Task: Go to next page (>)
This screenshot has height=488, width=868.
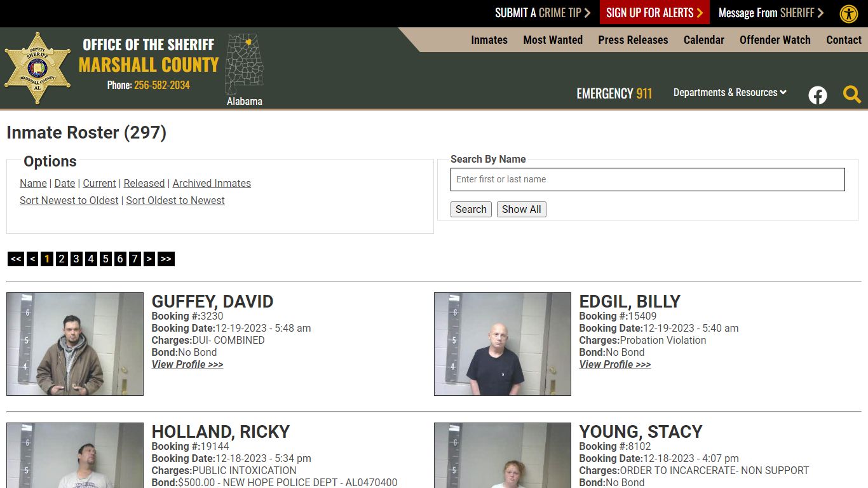Action: pyautogui.click(x=149, y=259)
